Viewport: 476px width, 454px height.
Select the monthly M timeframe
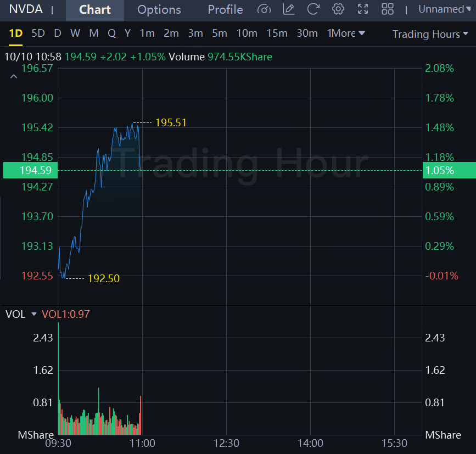[x=94, y=33]
